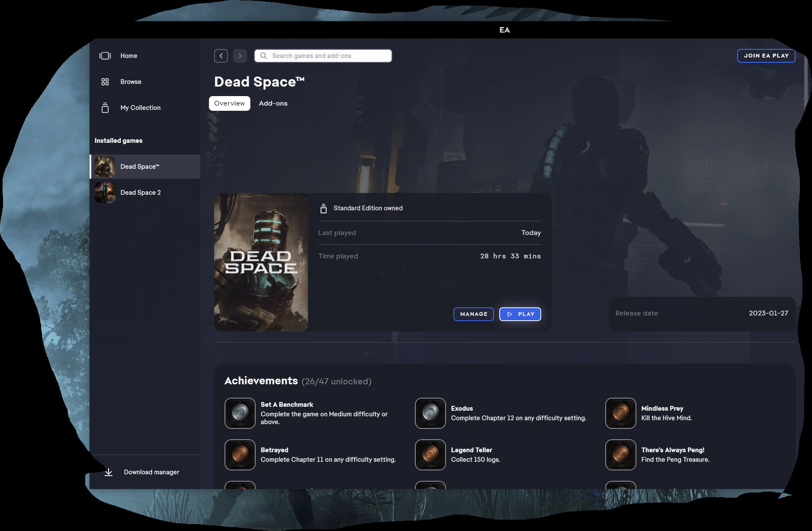Click the PLAY button
This screenshot has height=531, width=812.
pos(520,314)
